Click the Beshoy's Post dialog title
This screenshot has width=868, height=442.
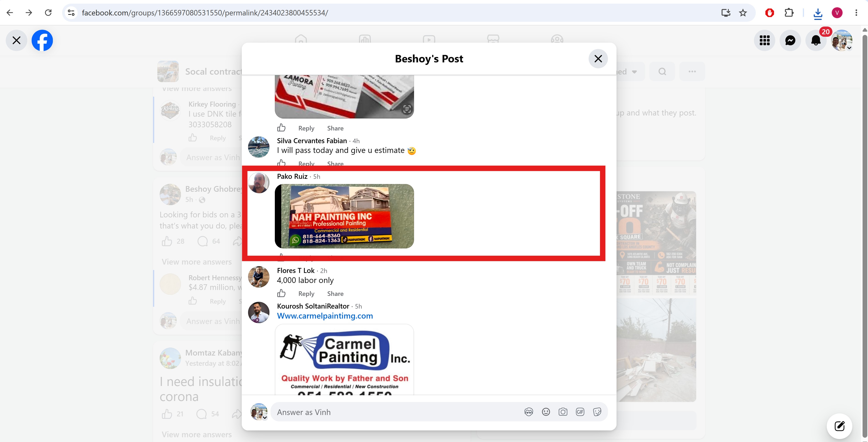point(429,59)
